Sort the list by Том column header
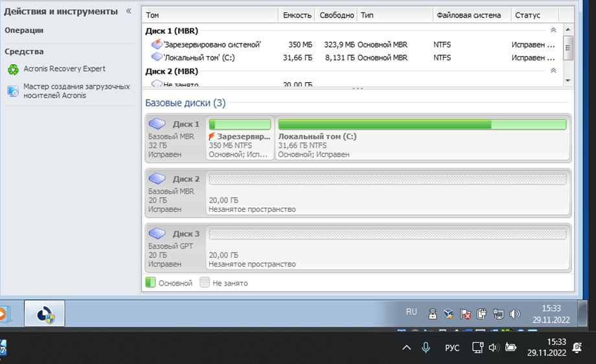This screenshot has height=364, width=596. [x=210, y=15]
